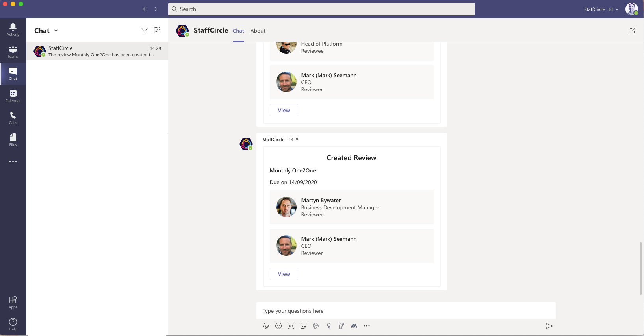Screen dimensions: 644x336
Task: Click the Stream play icon in compose bar
Action: 316,326
